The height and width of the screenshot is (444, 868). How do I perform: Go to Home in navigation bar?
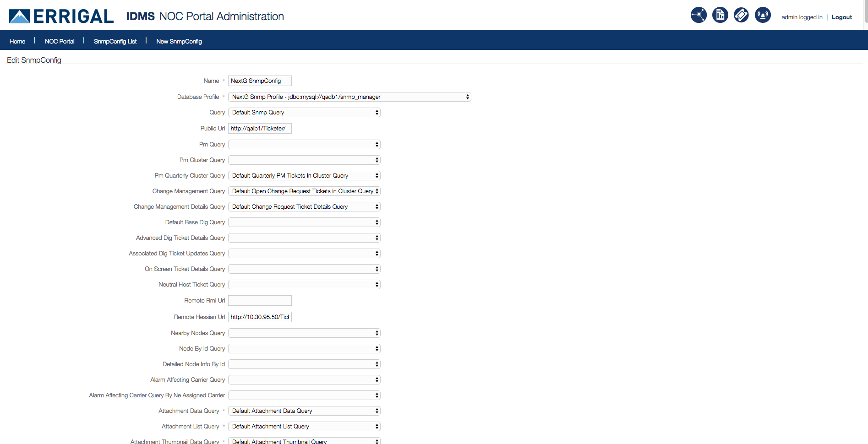coord(17,41)
